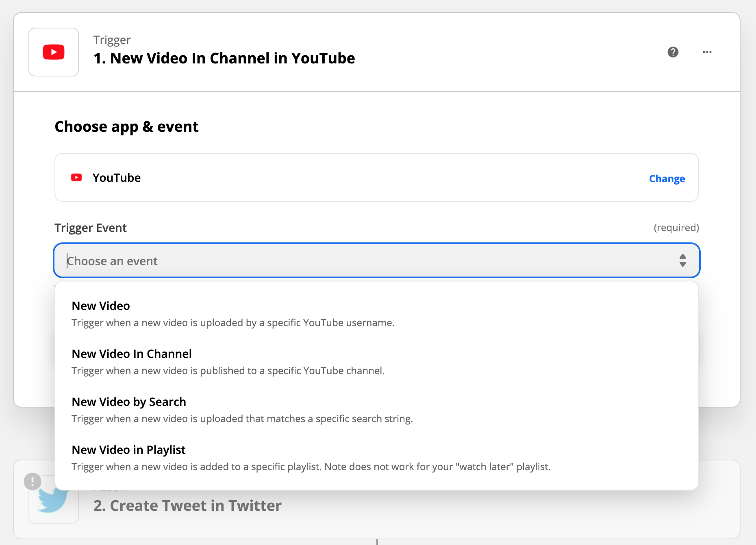756x545 pixels.
Task: Click the 'Trigger Event' field label
Action: coord(91,228)
